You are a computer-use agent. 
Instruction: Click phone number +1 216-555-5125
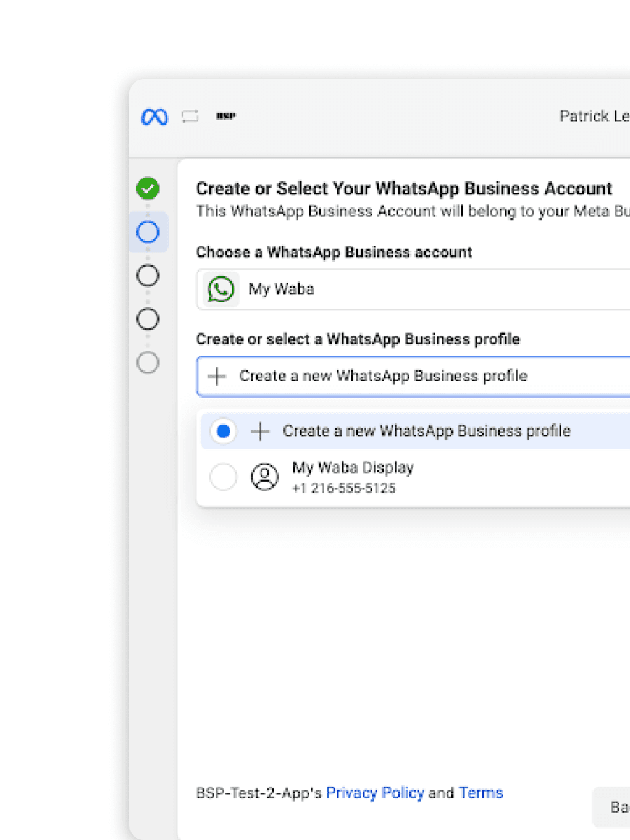(x=344, y=488)
